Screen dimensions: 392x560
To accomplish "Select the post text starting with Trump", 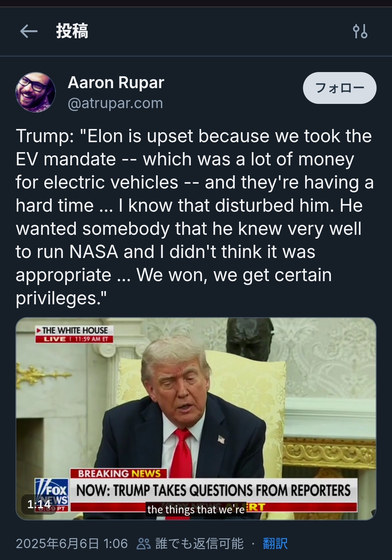I will pyautogui.click(x=194, y=217).
